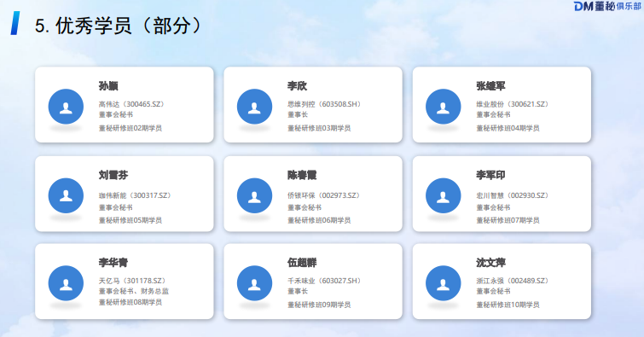The width and height of the screenshot is (644, 337).
Task: Select the name 李欣
Action: coord(297,86)
